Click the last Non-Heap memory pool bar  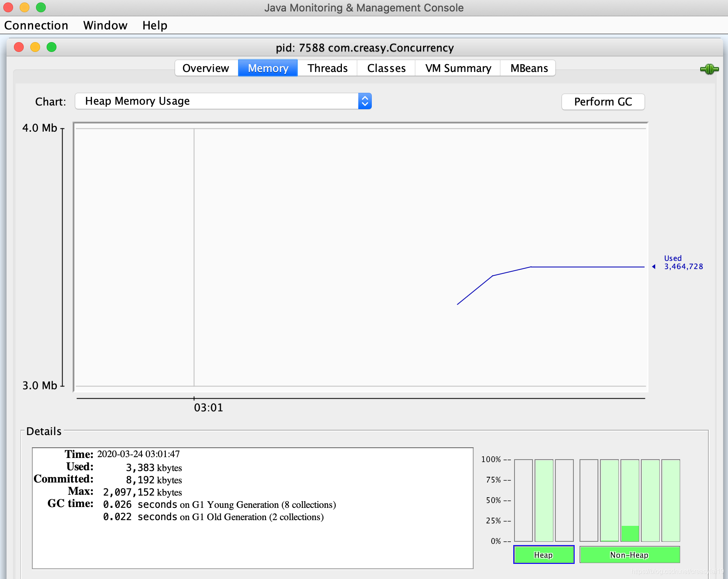pyautogui.click(x=671, y=500)
